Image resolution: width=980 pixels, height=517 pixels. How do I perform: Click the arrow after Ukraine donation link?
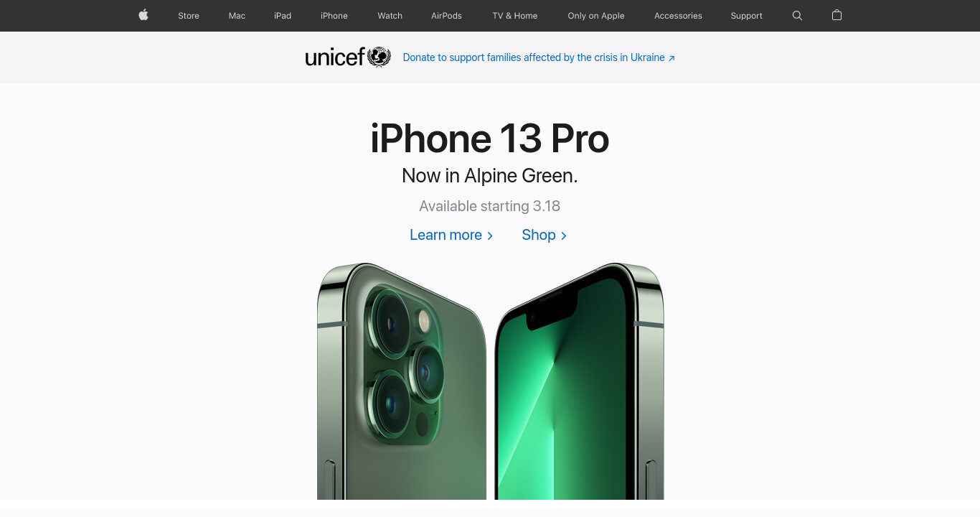coord(672,58)
